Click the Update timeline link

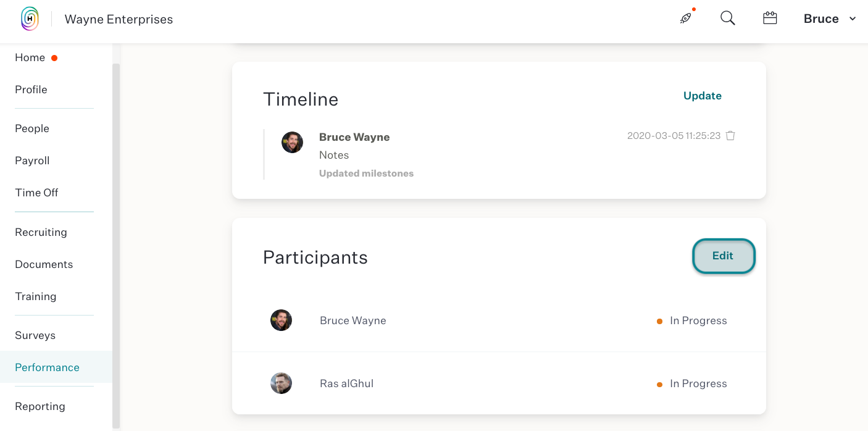pyautogui.click(x=703, y=96)
